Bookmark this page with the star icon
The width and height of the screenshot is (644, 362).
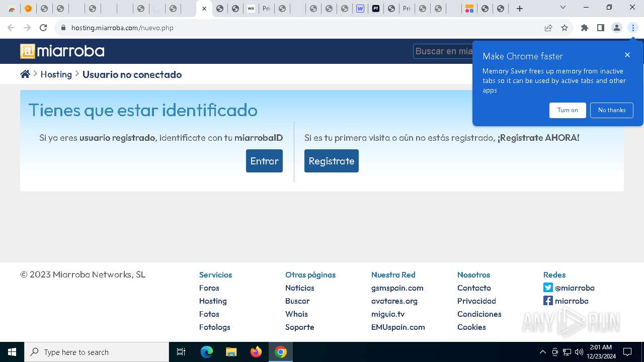(565, 28)
